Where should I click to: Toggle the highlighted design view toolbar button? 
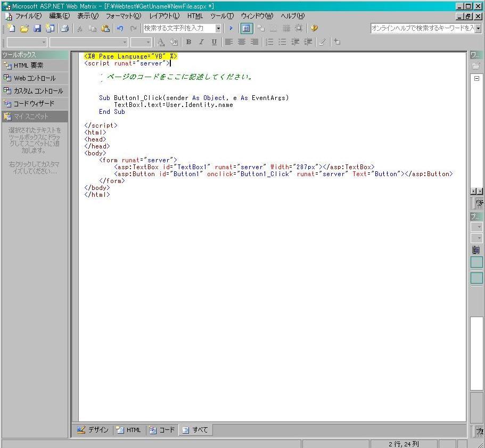coord(246,28)
